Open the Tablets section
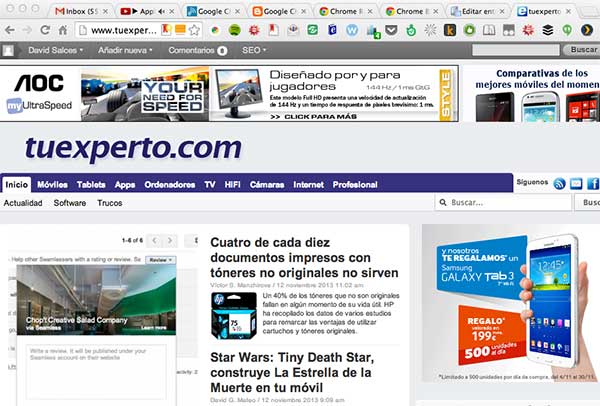 (x=91, y=184)
